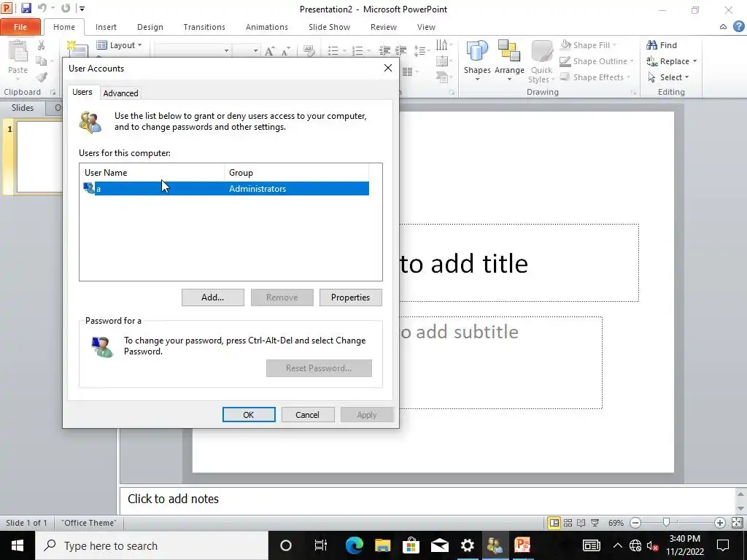Click Fit slide to current window icon
747x560 pixels.
coord(737,523)
